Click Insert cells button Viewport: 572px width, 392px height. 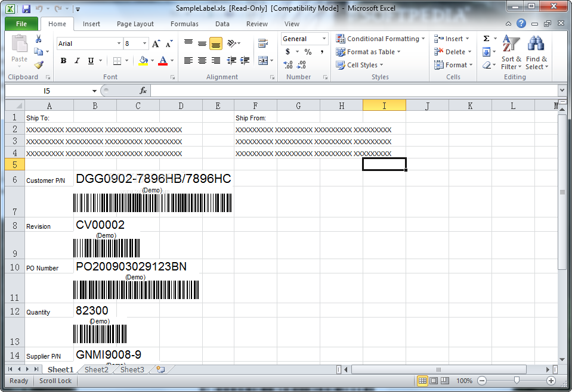pyautogui.click(x=452, y=39)
